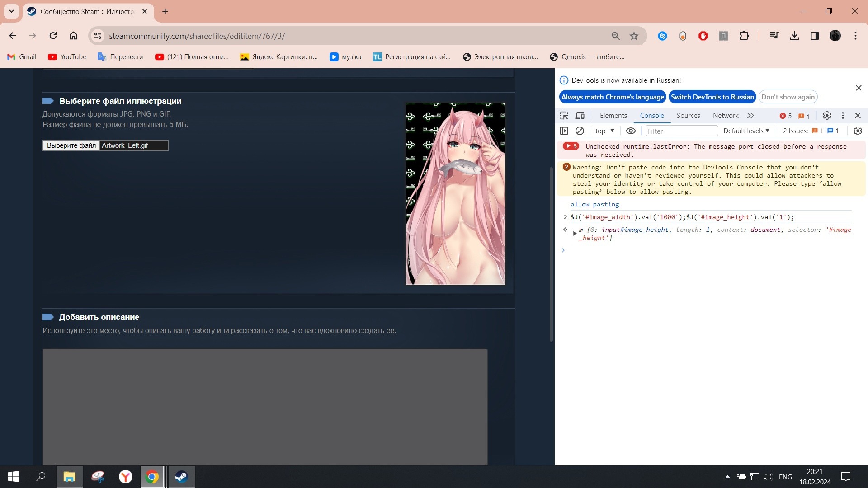The height and width of the screenshot is (488, 868).
Task: Show more DevTools tabs chevron
Action: [x=750, y=116]
